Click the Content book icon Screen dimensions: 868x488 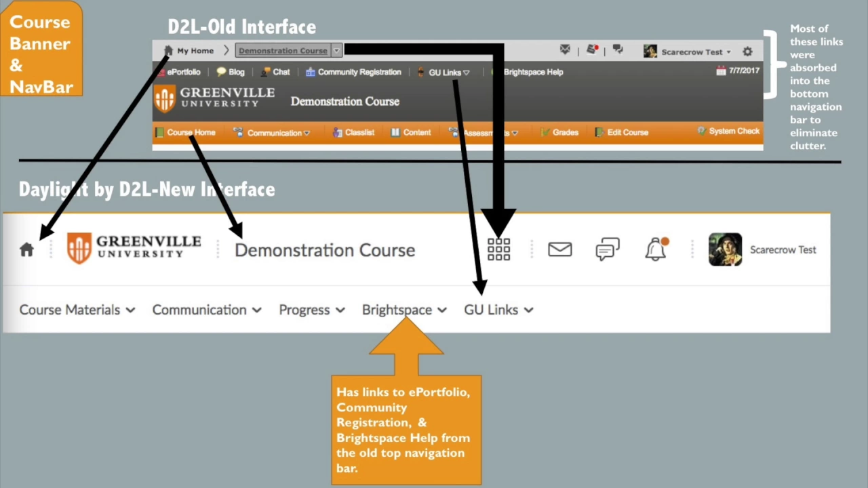pyautogui.click(x=395, y=132)
